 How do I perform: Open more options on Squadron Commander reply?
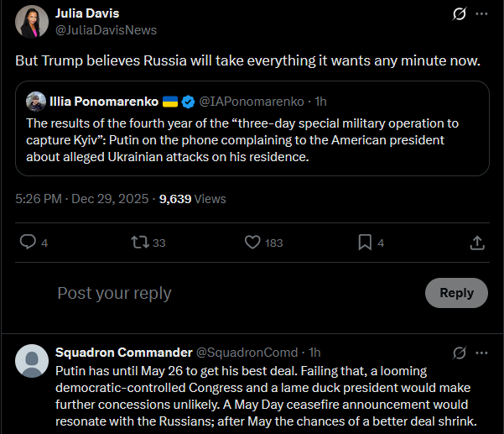pos(481,353)
